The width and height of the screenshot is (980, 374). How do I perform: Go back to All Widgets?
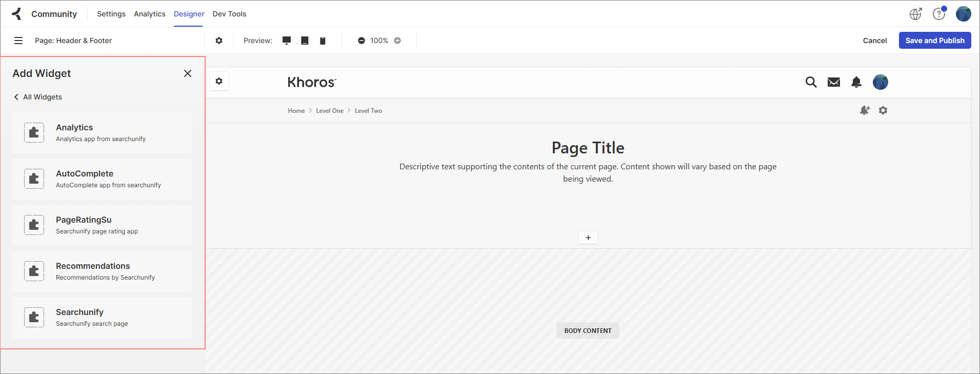[x=38, y=97]
